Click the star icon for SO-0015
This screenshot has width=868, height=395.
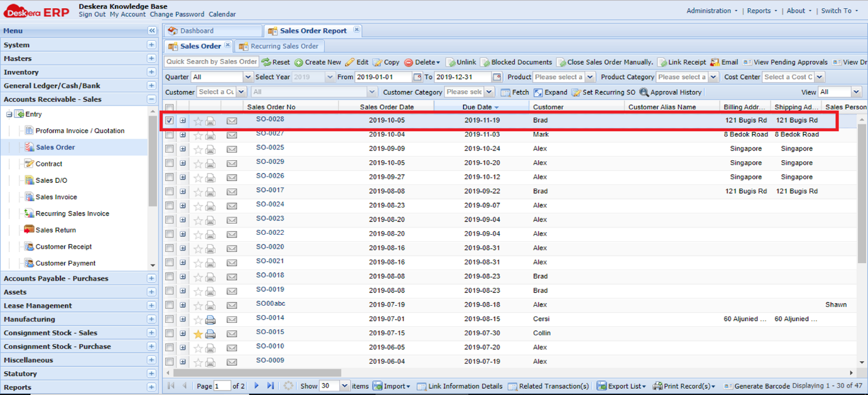[x=198, y=334]
